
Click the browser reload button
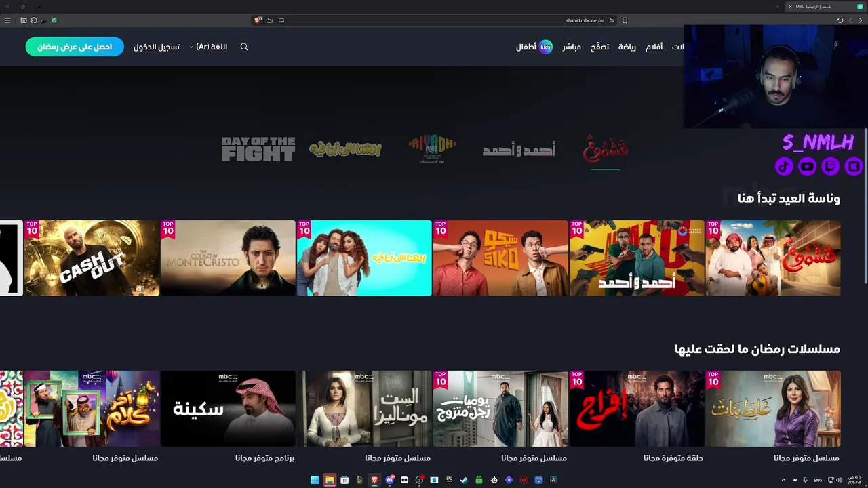point(840,20)
